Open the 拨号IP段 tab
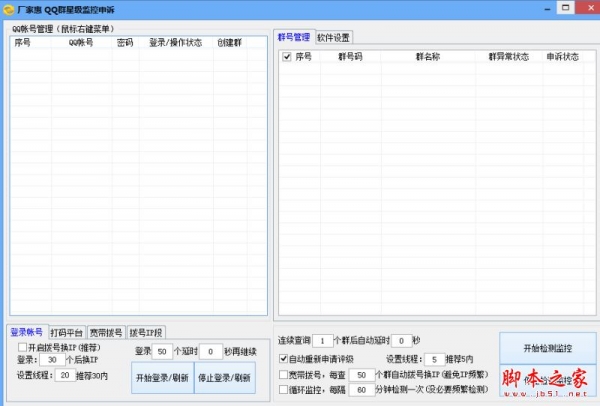Screen dimensions: 600x406 [146, 333]
